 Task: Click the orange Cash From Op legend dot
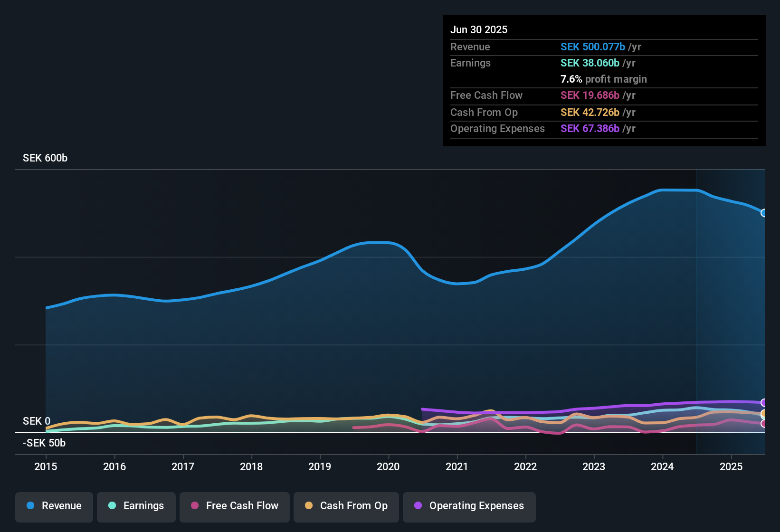308,506
